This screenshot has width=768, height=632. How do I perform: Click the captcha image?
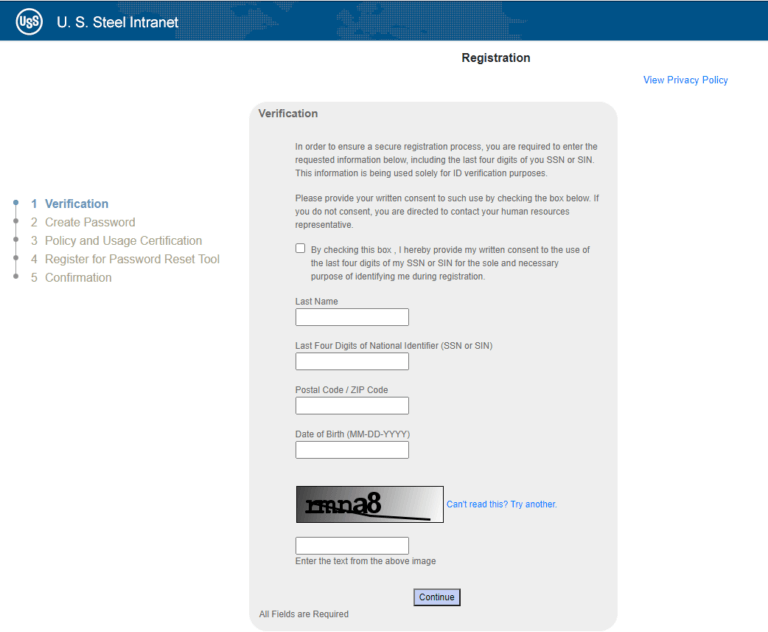(369, 505)
